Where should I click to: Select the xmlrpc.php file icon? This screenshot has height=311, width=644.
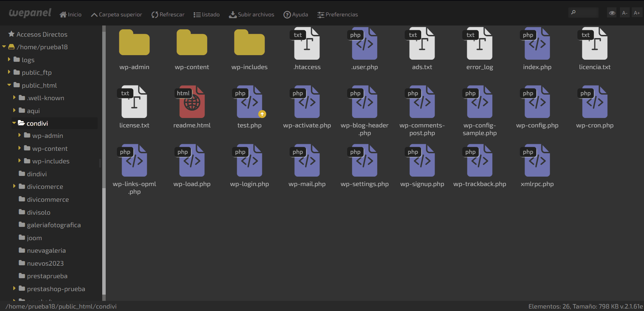click(537, 161)
